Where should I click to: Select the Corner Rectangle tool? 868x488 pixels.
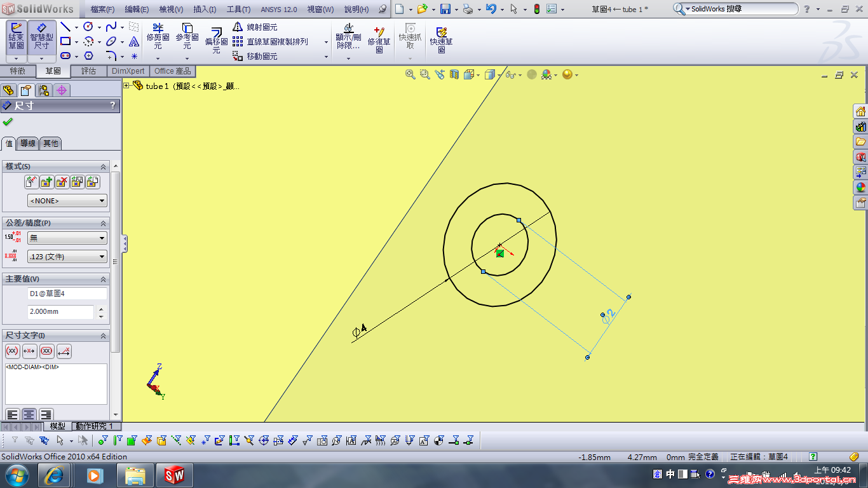pyautogui.click(x=65, y=41)
